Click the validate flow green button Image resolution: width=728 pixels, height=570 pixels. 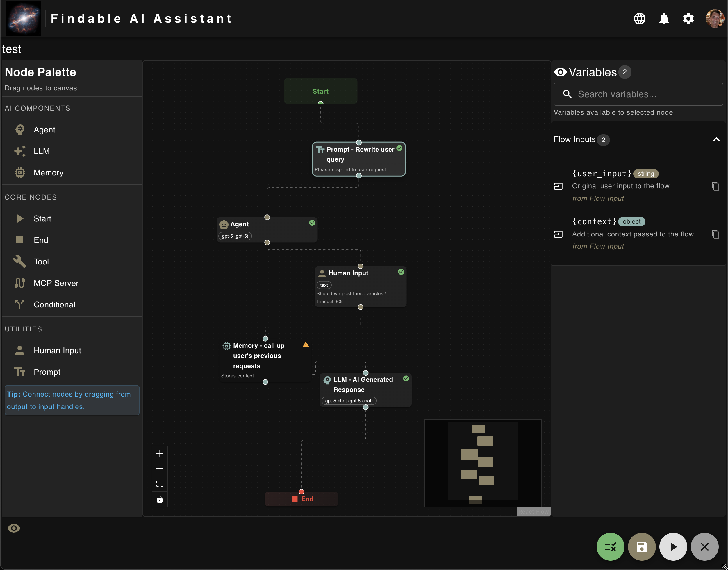[610, 547]
